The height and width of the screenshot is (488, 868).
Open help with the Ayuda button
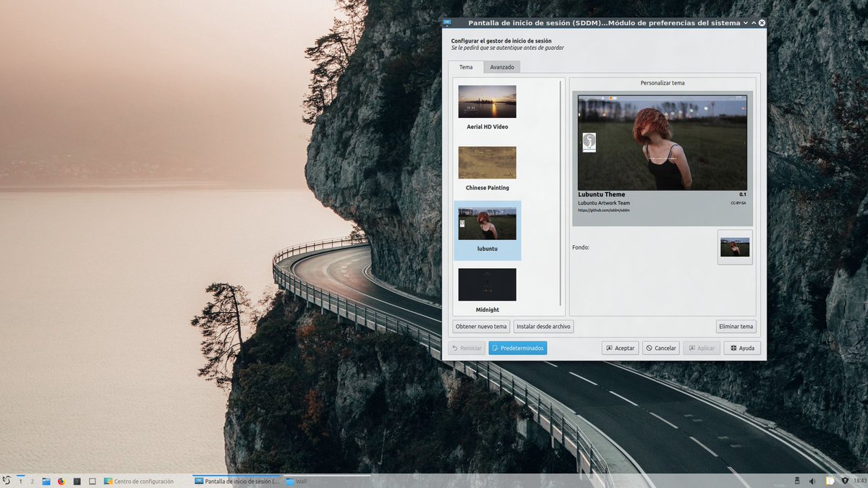click(x=742, y=348)
